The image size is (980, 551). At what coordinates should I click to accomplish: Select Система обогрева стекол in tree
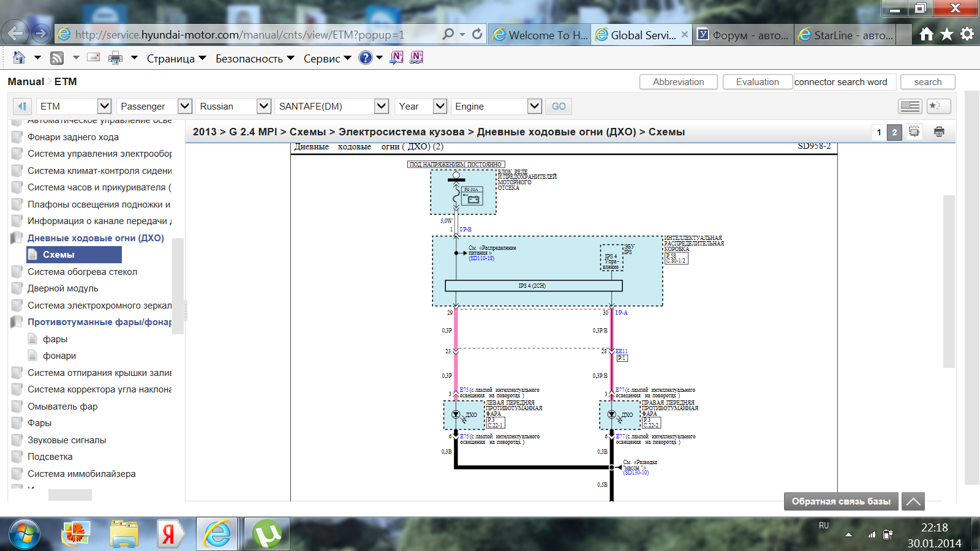pos(82,272)
